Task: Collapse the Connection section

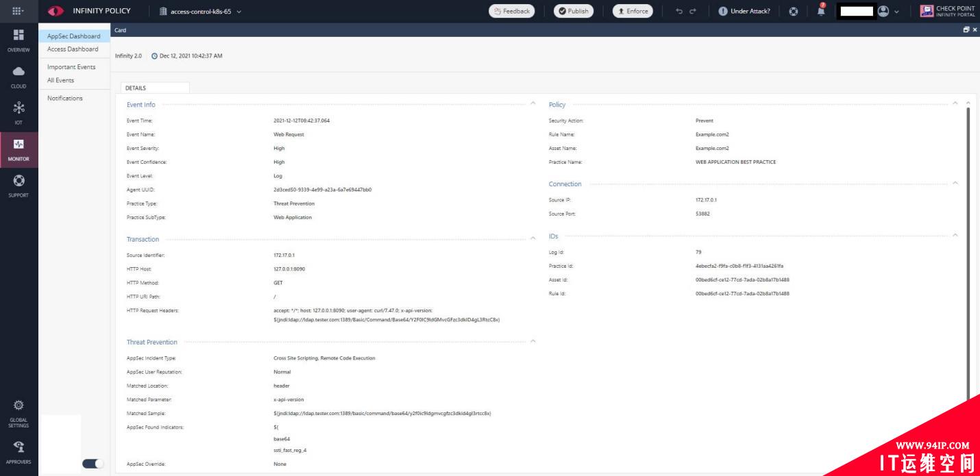Action: pos(955,183)
